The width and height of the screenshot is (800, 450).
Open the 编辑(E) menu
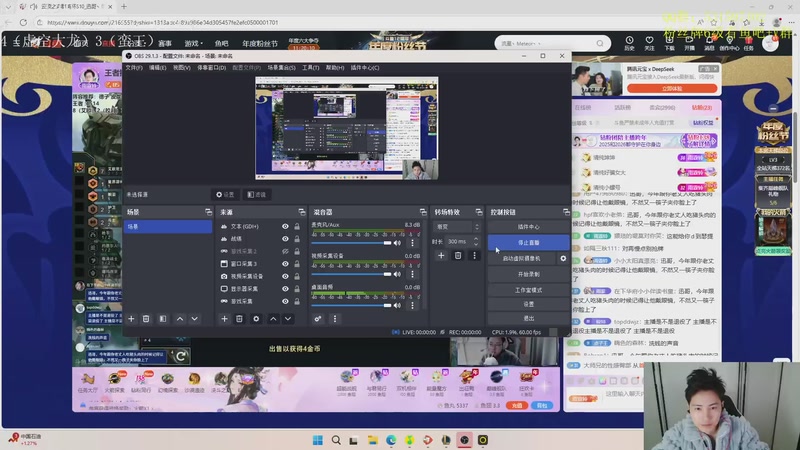coord(157,68)
